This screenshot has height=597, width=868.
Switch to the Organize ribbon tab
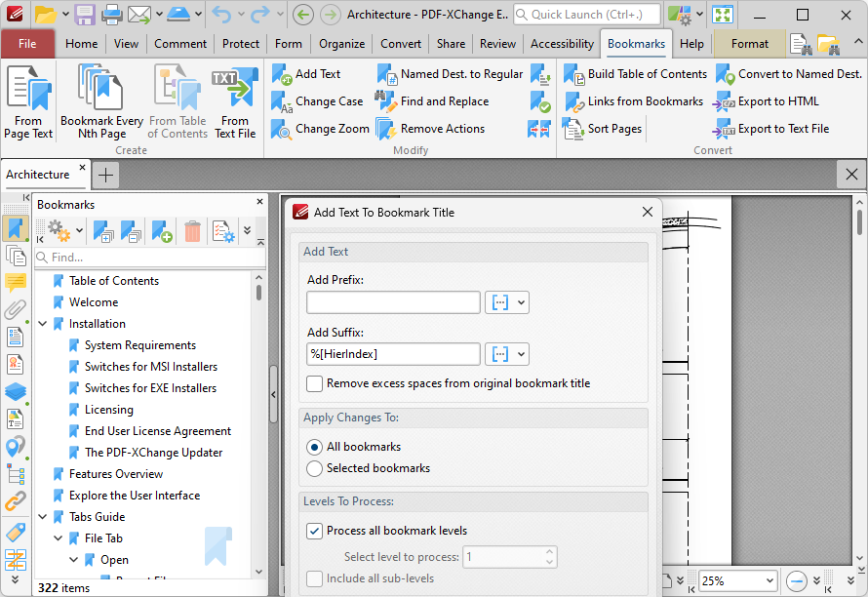point(341,44)
